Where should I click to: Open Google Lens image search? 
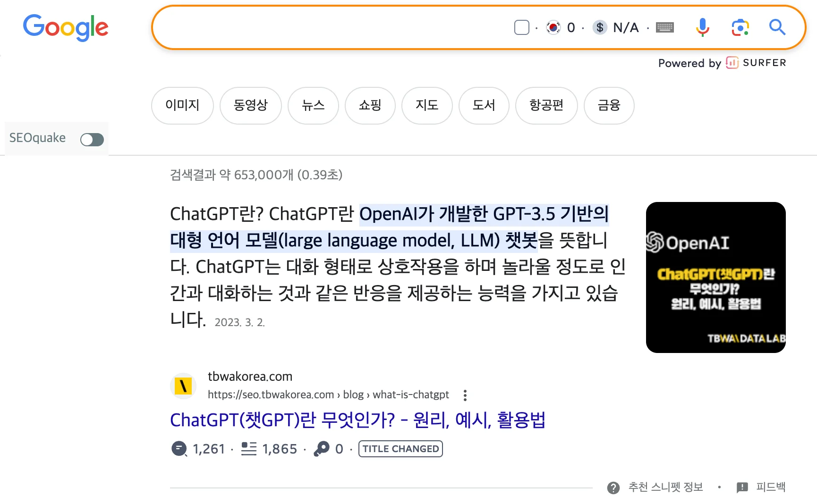coord(740,27)
